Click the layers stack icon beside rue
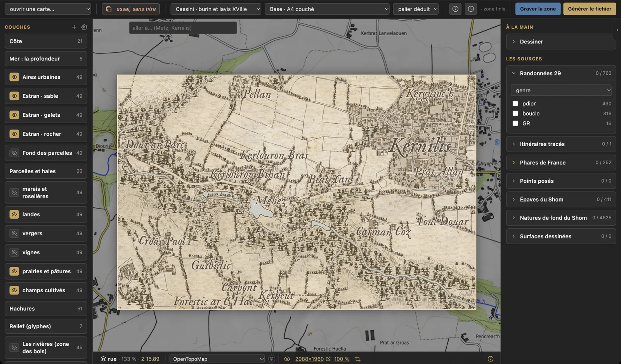This screenshot has width=621, height=364. pyautogui.click(x=103, y=359)
